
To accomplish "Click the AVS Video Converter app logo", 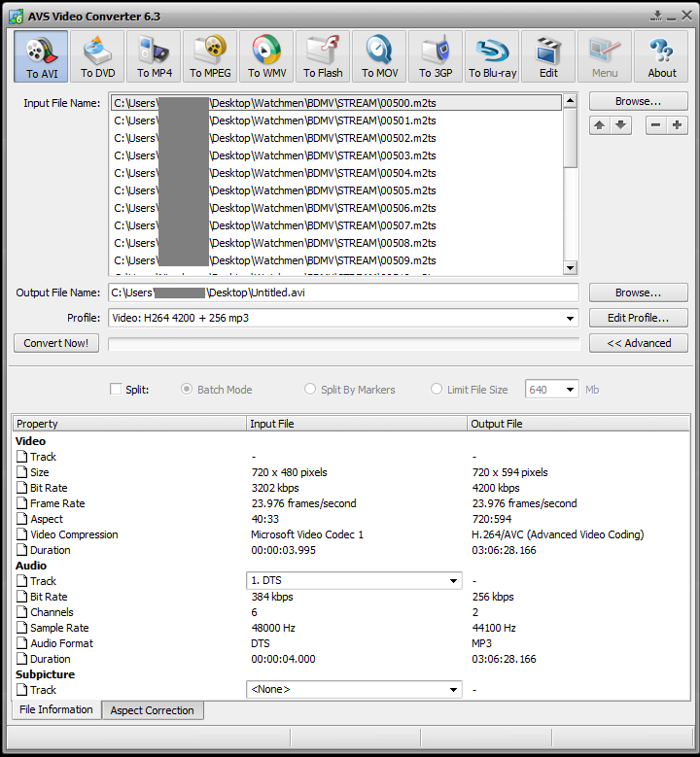I will [x=16, y=17].
